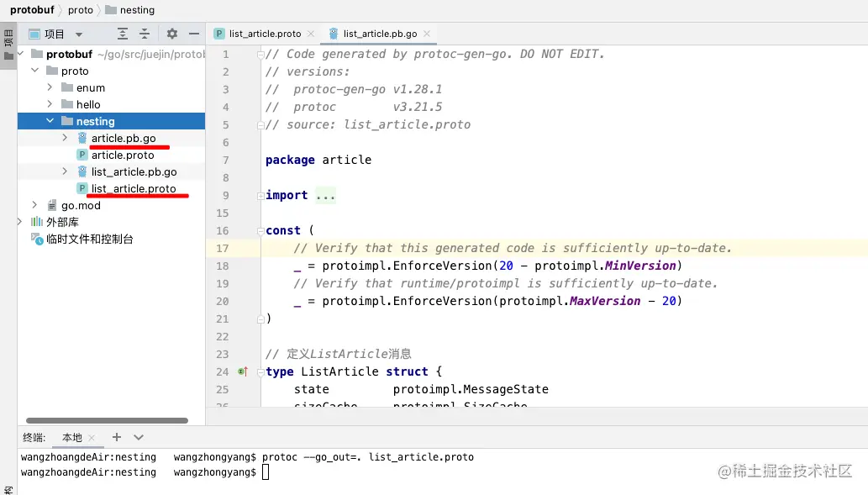Collapse the protobuf root folder

coord(20,54)
